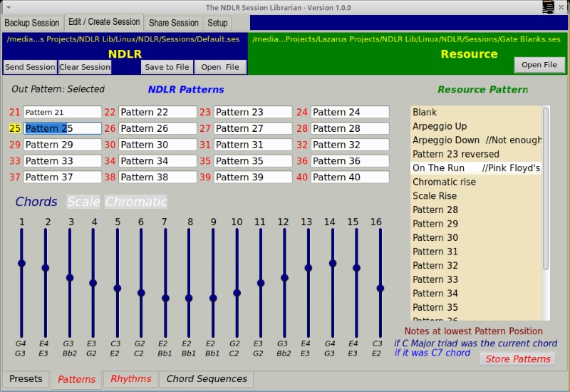Select the Chromatic note mode toggle

click(136, 202)
